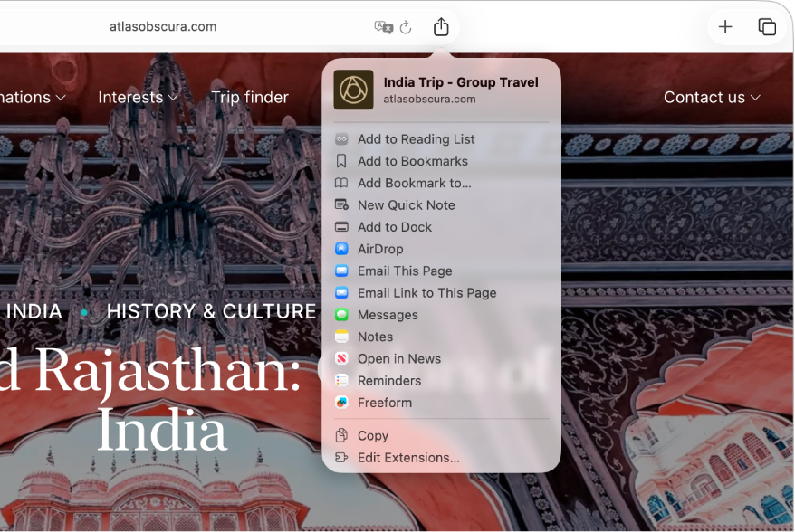Visit the Trip finder link
Viewport: 795px width, 532px height.
pyautogui.click(x=250, y=97)
